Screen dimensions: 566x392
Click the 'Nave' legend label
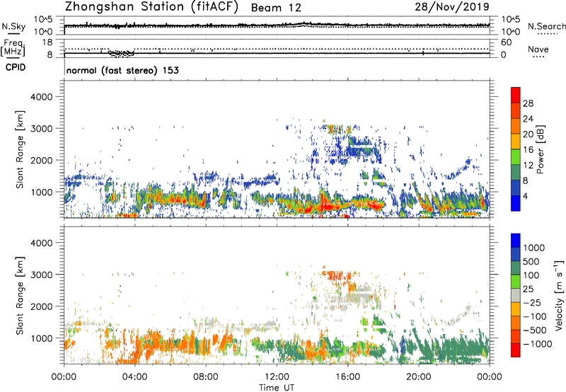[x=538, y=50]
